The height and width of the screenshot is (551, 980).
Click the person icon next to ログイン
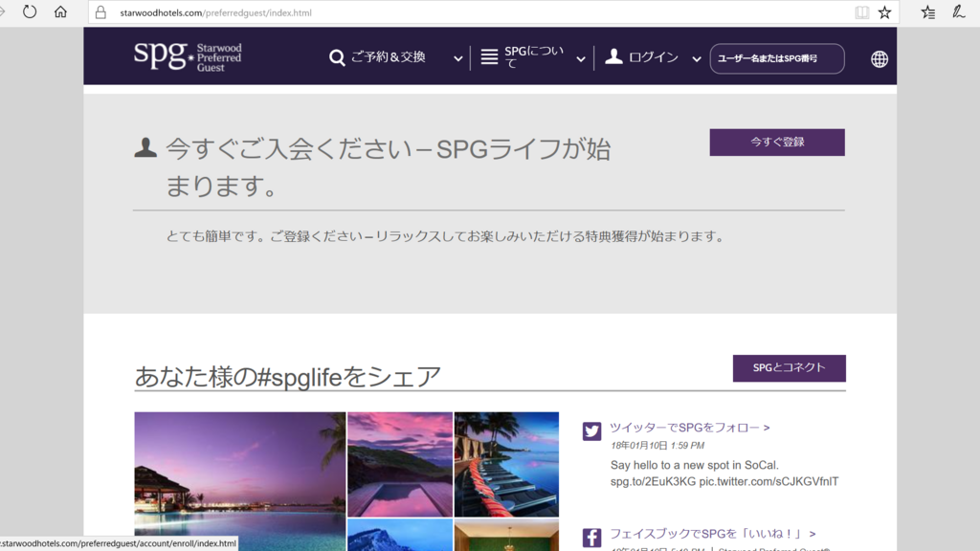click(613, 56)
